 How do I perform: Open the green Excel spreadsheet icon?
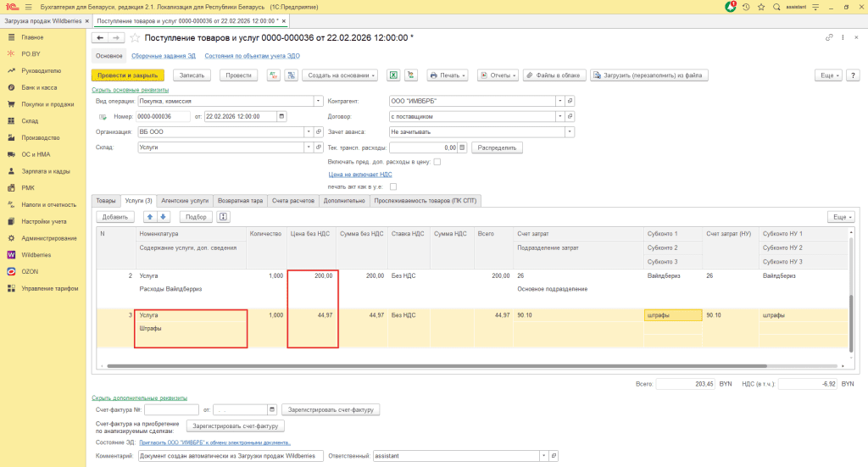(x=393, y=75)
